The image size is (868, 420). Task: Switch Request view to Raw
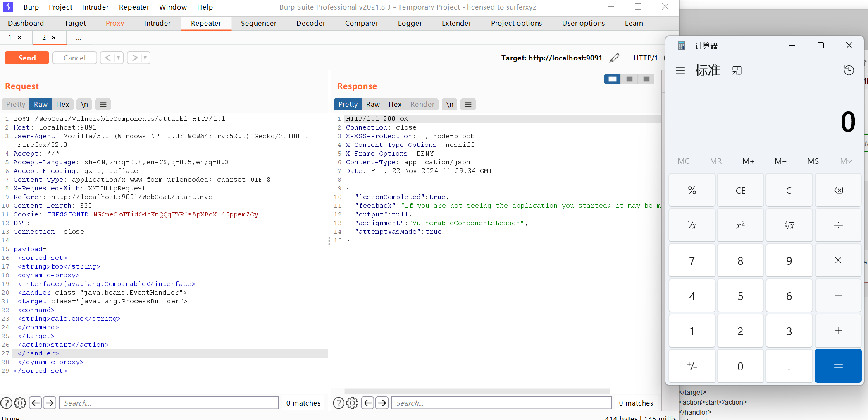pos(41,104)
